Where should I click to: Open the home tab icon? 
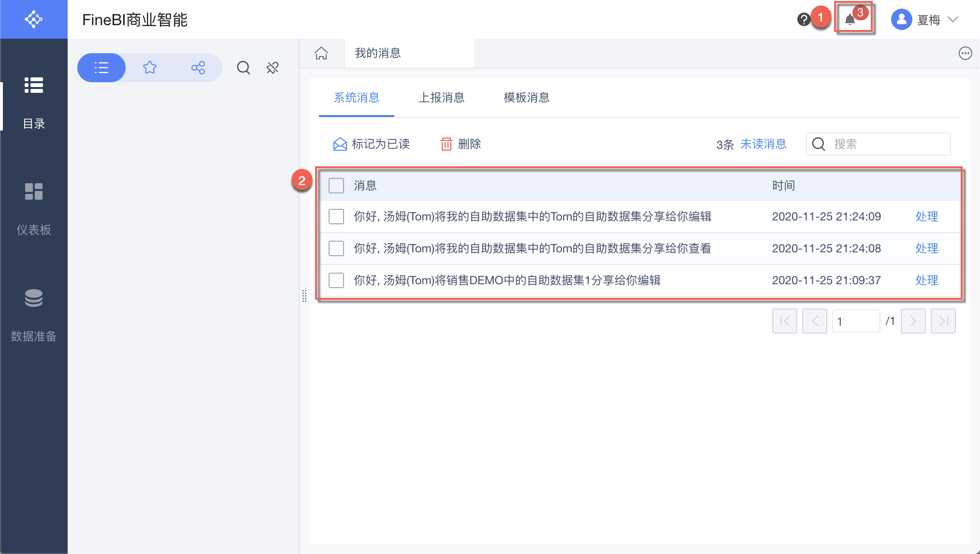click(321, 53)
